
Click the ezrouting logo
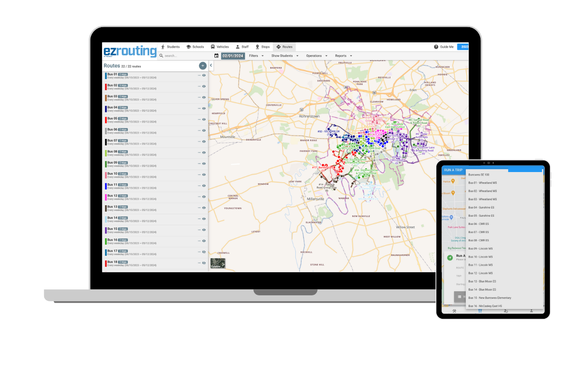(x=130, y=51)
